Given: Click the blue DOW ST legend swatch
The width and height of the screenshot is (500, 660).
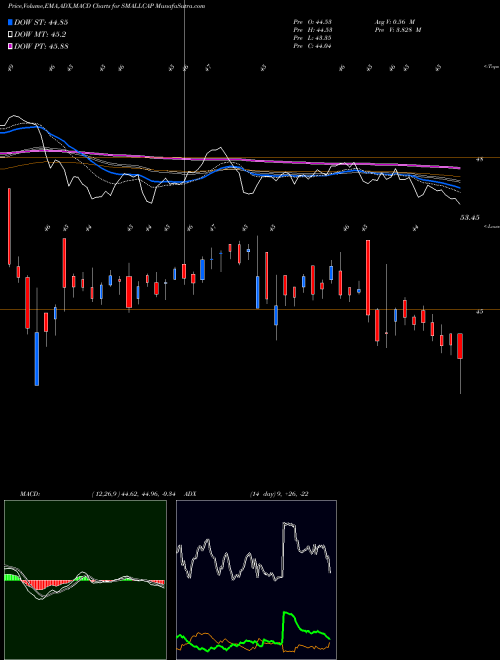Looking at the screenshot, I should 10,22.
